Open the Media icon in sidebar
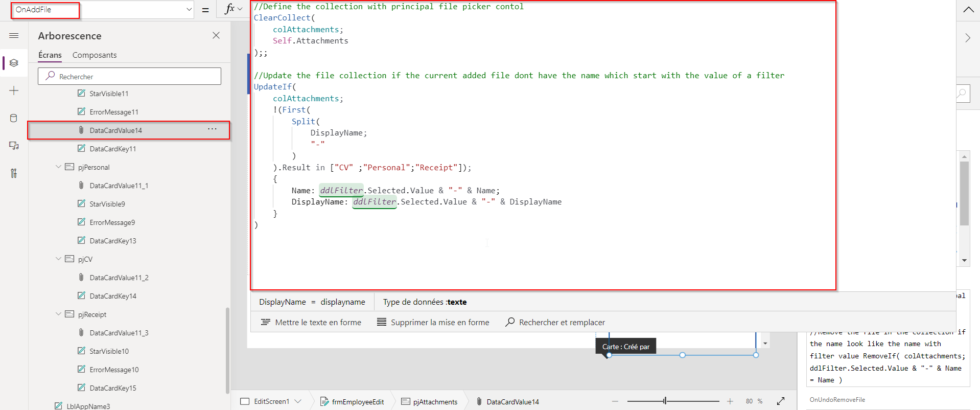This screenshot has width=980, height=410. 14,146
